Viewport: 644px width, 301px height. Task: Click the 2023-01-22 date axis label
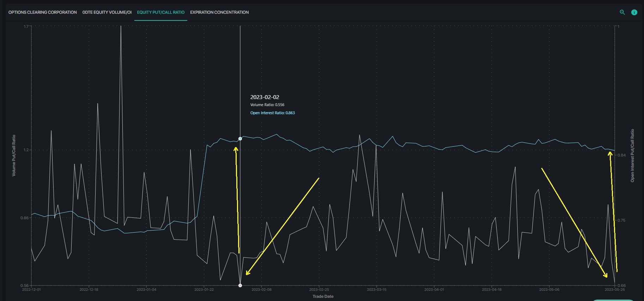(x=204, y=290)
